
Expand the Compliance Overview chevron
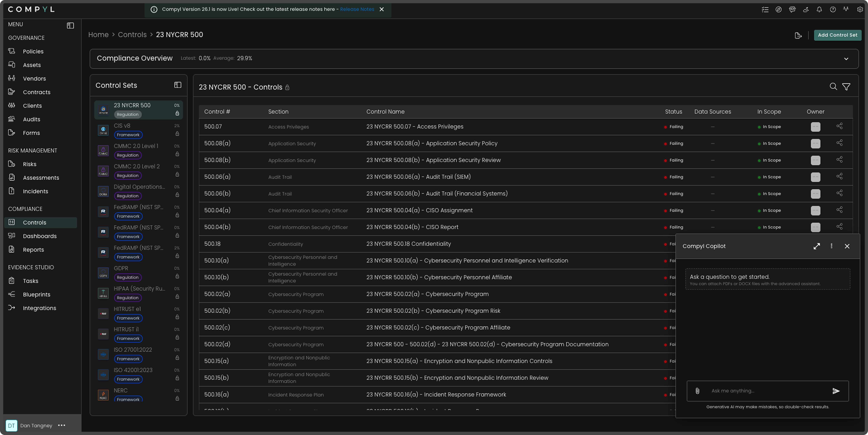click(846, 59)
